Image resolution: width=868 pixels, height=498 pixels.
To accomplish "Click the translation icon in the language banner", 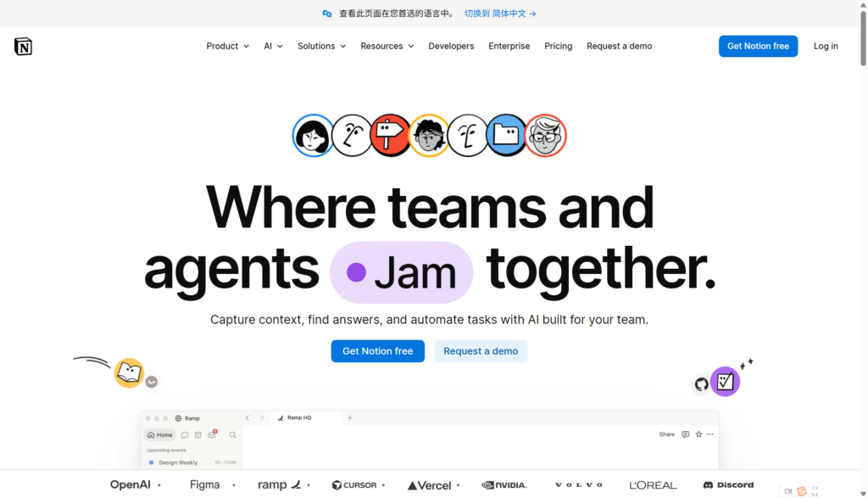I will pos(327,14).
